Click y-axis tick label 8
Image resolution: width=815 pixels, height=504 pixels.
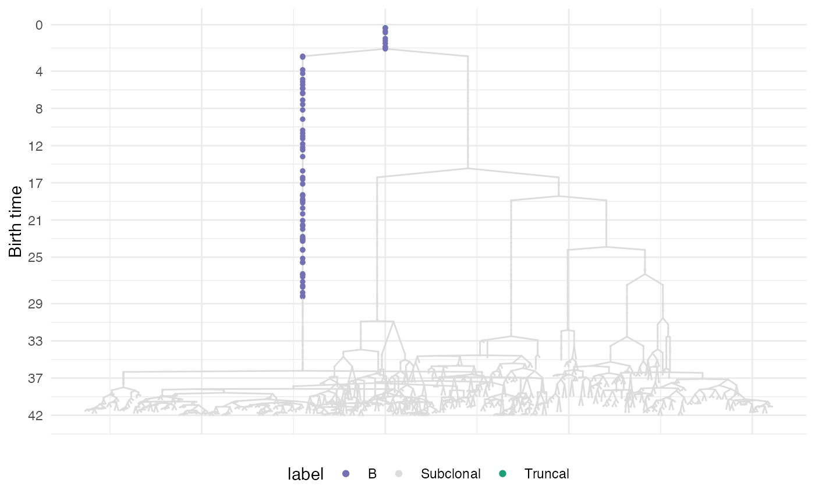[39, 109]
